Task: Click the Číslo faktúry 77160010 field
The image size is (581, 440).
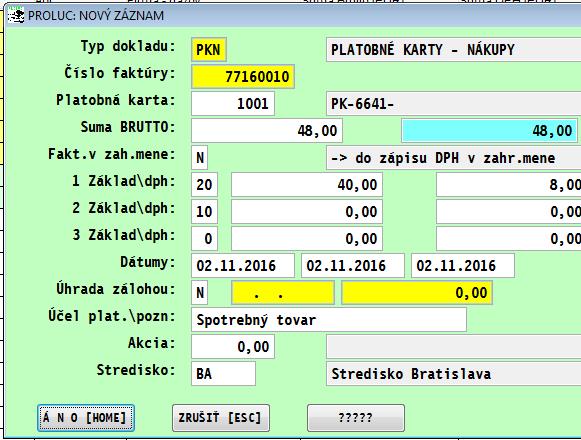Action: pyautogui.click(x=243, y=77)
